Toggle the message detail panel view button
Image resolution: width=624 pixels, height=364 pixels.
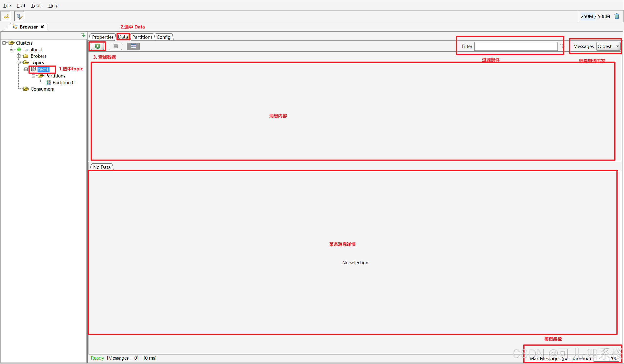(133, 46)
